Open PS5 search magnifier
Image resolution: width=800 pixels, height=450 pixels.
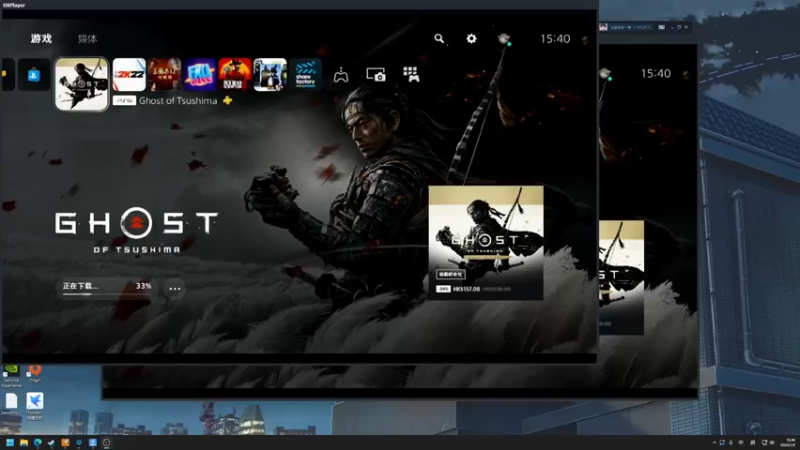tap(439, 39)
